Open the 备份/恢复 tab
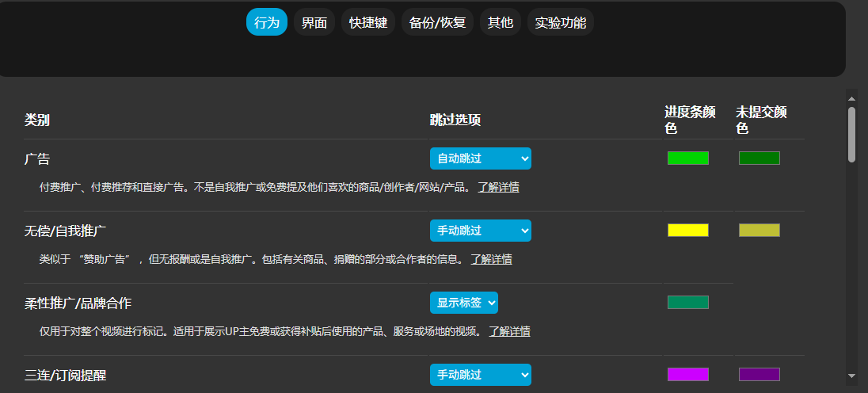 [x=437, y=22]
